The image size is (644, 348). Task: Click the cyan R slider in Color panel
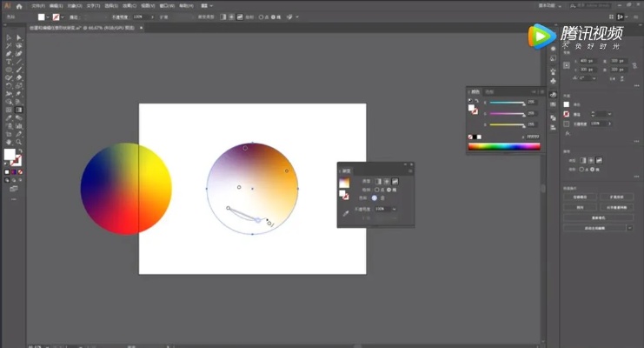point(508,103)
